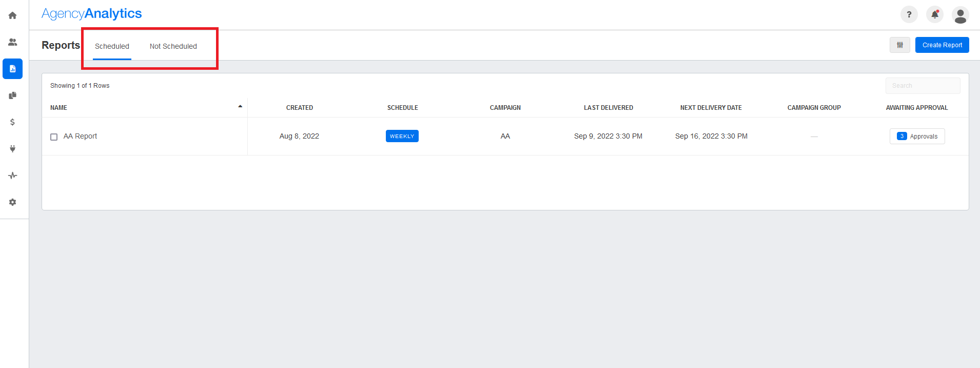Screen dimensions: 980x368
Task: Click the CREATED column header
Action: click(300, 108)
